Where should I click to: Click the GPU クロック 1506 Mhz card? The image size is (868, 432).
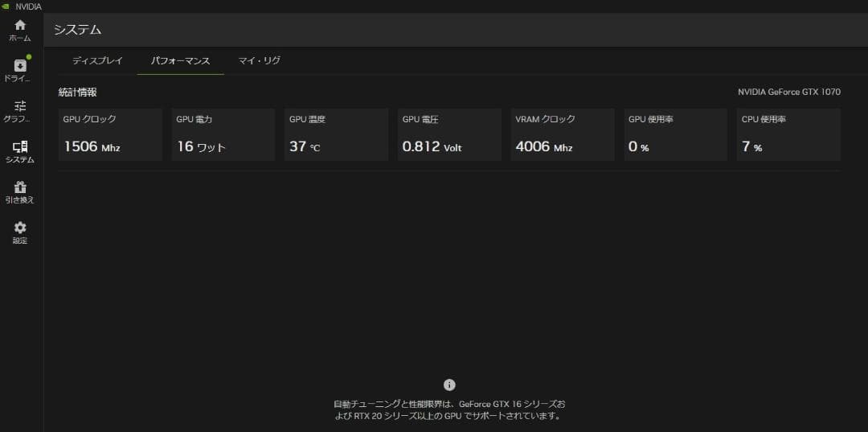(x=110, y=134)
